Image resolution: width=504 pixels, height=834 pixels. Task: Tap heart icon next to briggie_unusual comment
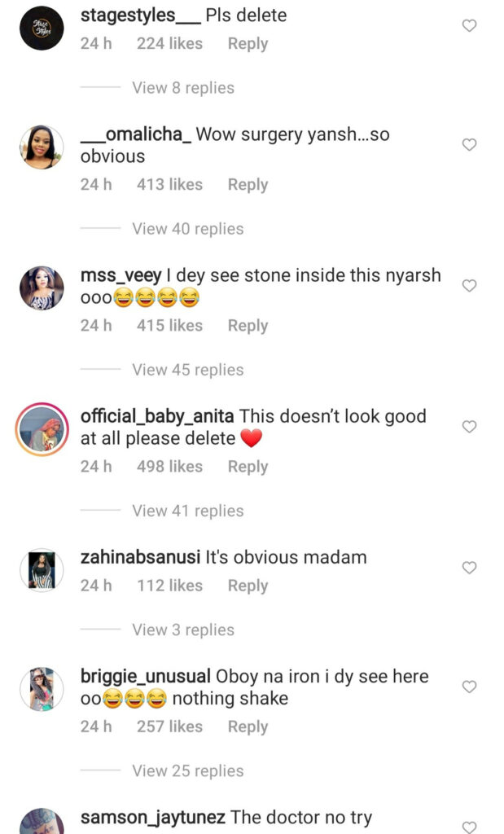[469, 687]
